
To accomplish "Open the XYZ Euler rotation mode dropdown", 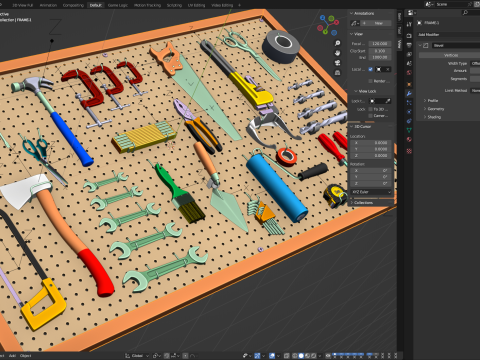I will [x=372, y=192].
